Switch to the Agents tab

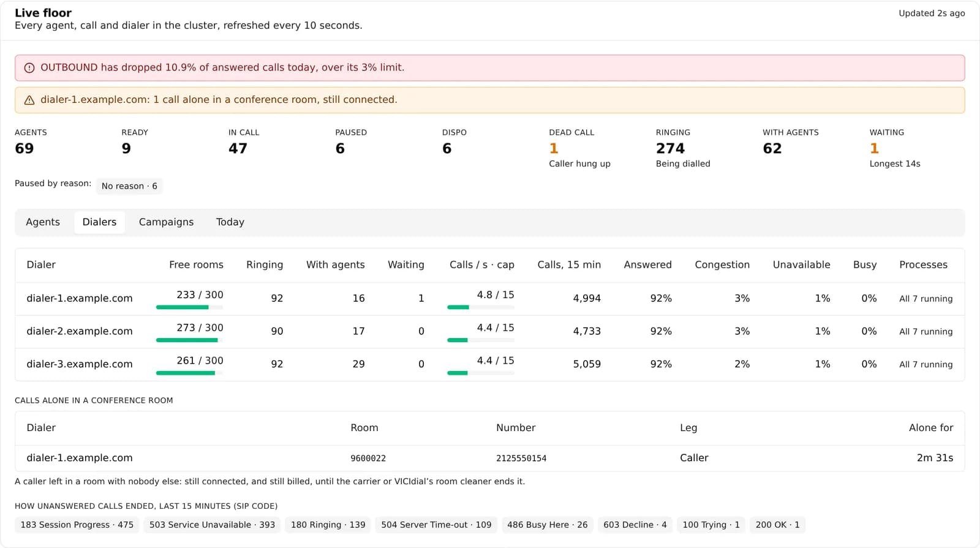43,222
